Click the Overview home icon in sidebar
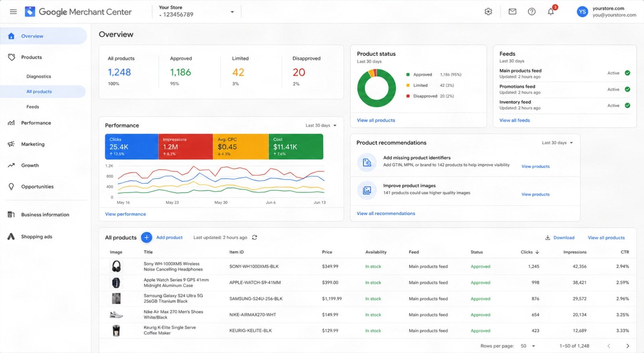 point(11,36)
